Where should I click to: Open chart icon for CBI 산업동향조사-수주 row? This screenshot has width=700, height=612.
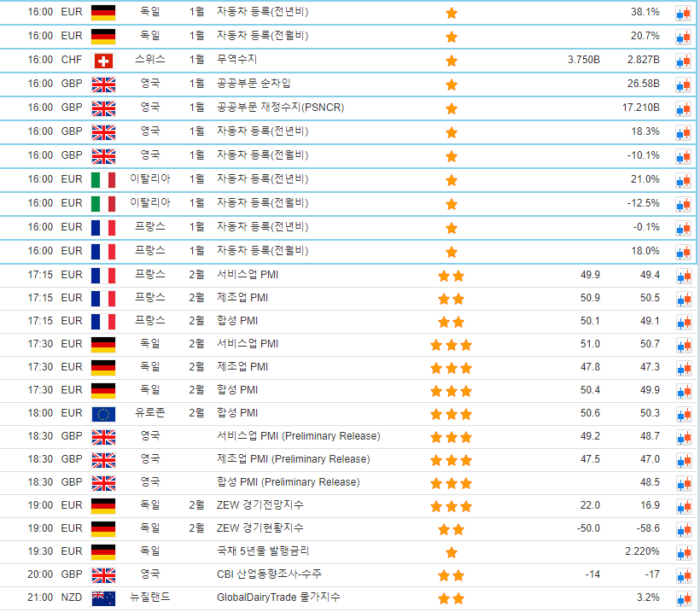coord(683,575)
